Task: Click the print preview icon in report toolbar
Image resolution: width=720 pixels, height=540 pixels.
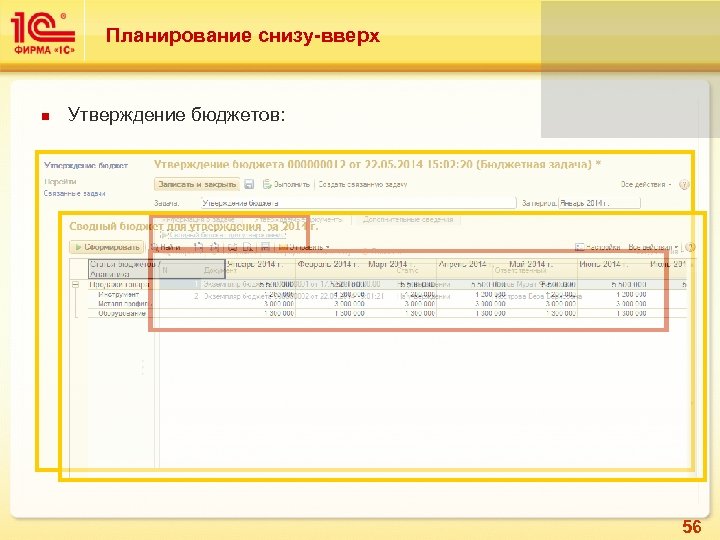Action: [x=248, y=248]
